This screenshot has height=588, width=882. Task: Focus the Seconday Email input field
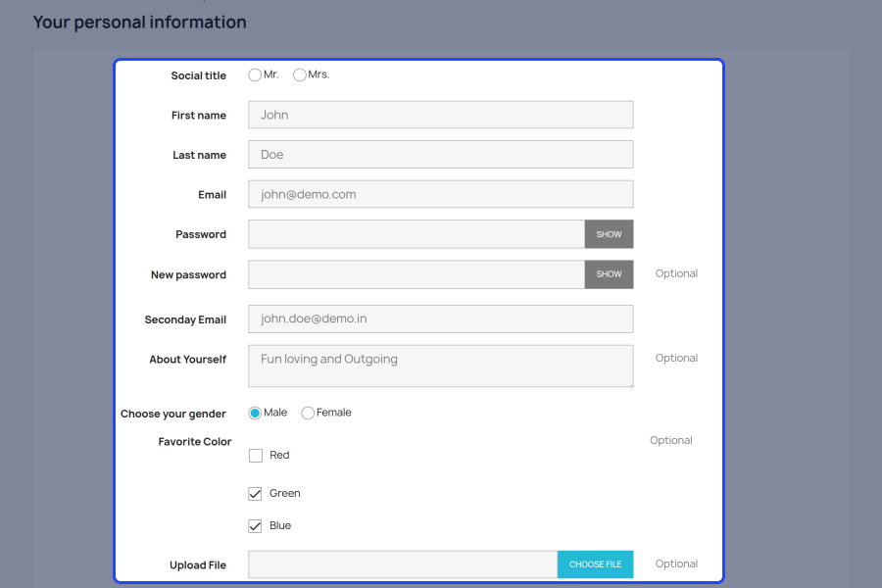coord(440,319)
